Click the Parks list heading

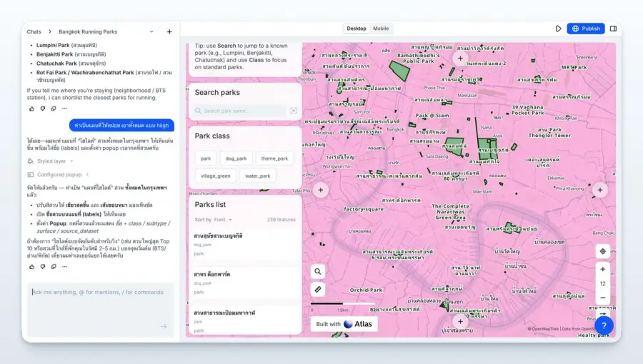pyautogui.click(x=210, y=204)
